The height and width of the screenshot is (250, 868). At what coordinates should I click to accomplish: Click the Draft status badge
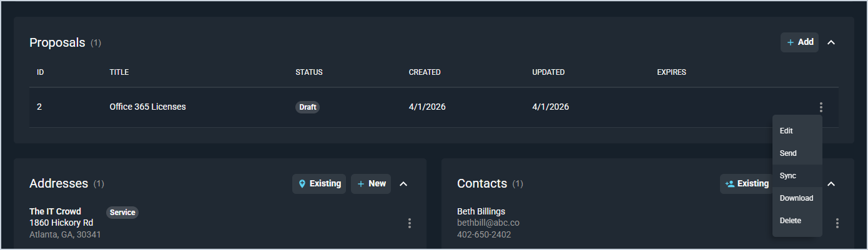[308, 107]
